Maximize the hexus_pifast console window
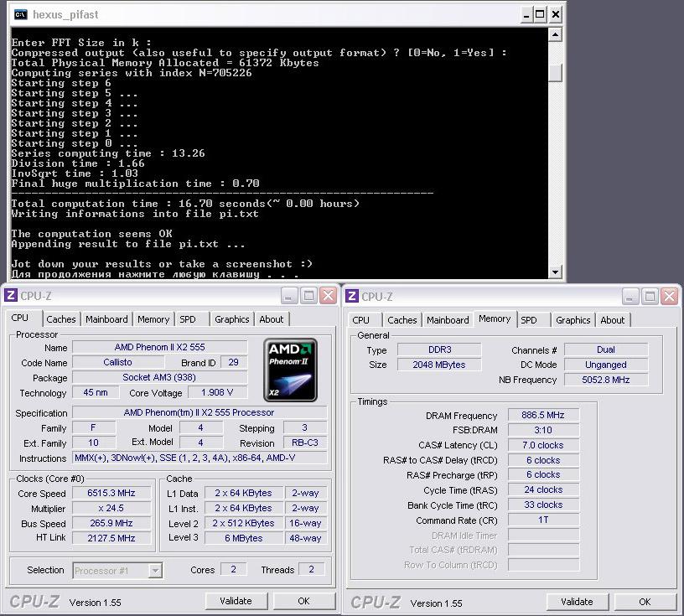This screenshot has width=684, height=616. (x=540, y=15)
